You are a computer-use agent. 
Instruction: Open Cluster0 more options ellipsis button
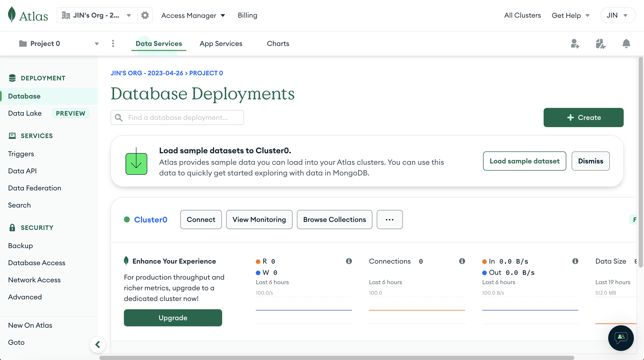390,220
